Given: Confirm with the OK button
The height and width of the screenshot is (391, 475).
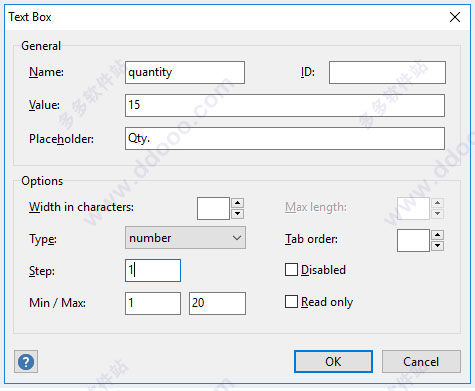Looking at the screenshot, I should tap(333, 362).
